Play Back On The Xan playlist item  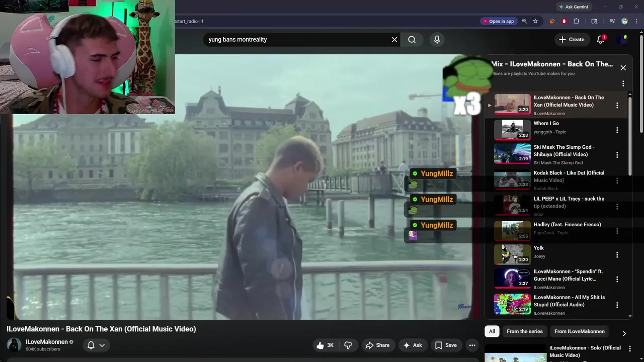tap(556, 105)
